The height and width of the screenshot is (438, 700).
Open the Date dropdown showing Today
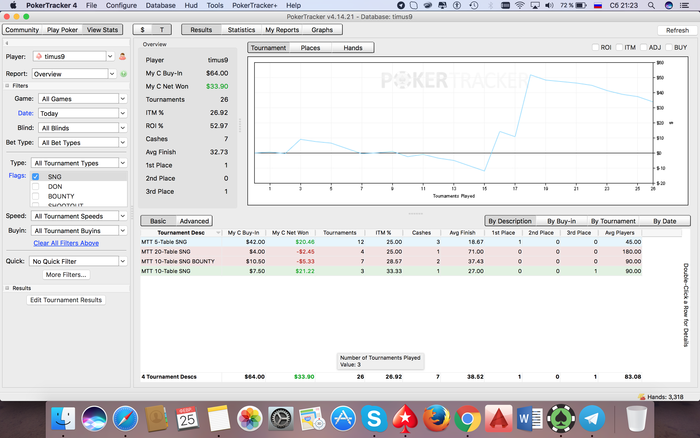click(x=83, y=113)
